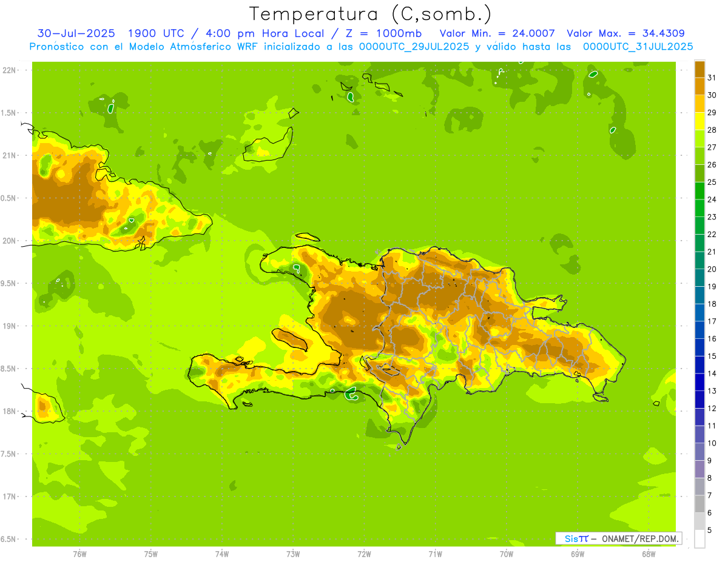Viewport: 728px width, 562px height.
Task: Click the colorbar label 27
Action: [x=712, y=147]
